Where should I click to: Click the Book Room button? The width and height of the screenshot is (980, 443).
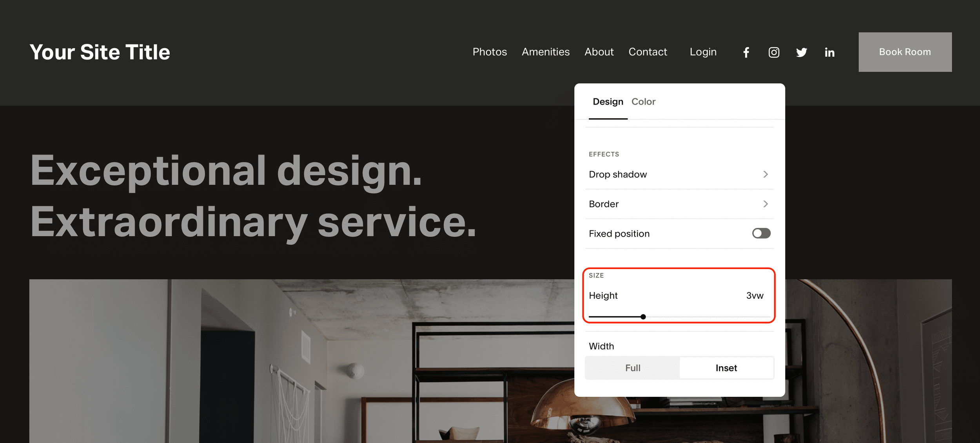(905, 52)
